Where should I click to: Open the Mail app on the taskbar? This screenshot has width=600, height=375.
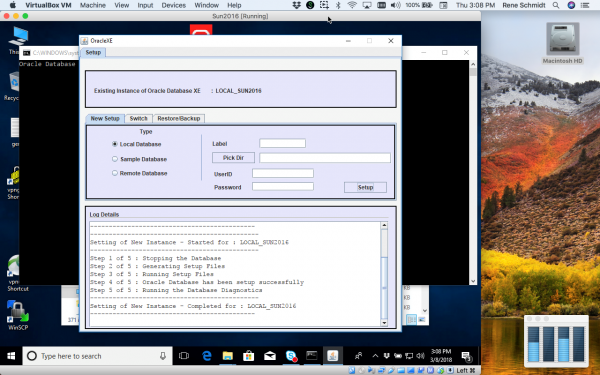tap(270, 356)
